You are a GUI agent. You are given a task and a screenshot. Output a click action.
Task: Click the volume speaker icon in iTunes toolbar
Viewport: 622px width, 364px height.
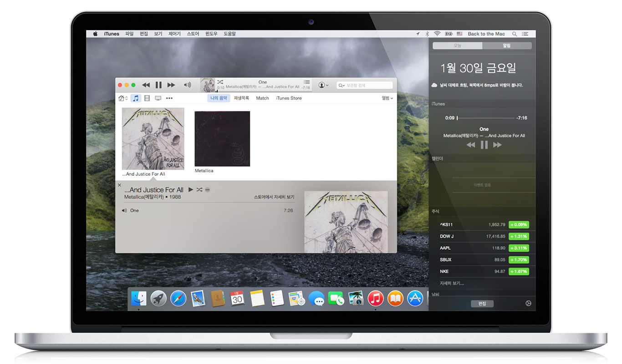click(187, 85)
